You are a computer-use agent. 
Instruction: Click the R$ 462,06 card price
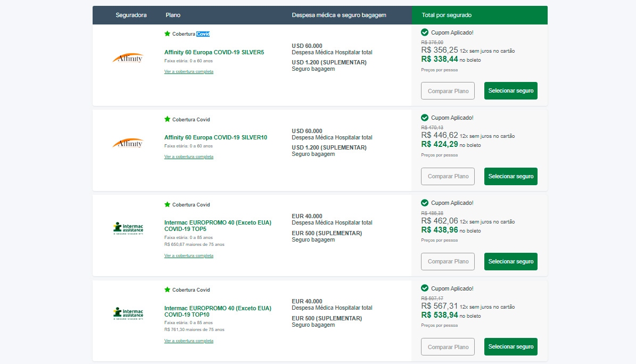pos(439,221)
